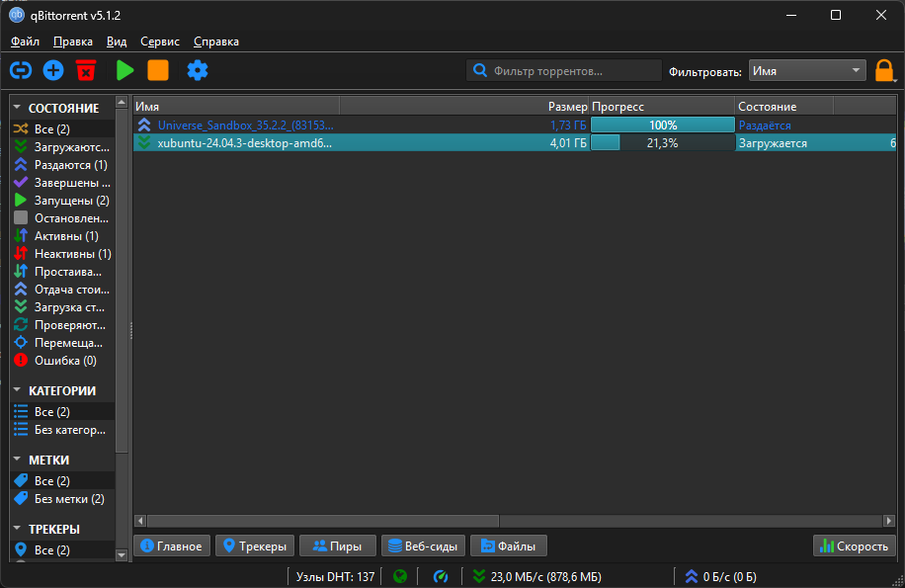This screenshot has width=905, height=588.
Task: Select the Завершены status filter
Action: pos(62,183)
